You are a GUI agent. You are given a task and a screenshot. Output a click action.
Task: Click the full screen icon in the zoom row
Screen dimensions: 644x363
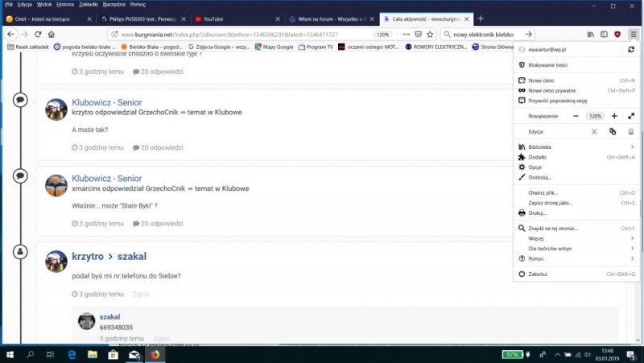pyautogui.click(x=630, y=116)
